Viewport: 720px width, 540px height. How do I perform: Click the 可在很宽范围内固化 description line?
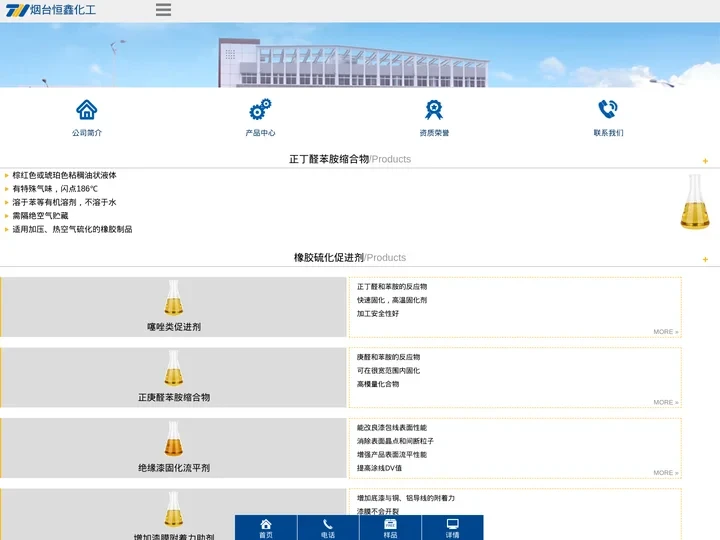(x=388, y=371)
